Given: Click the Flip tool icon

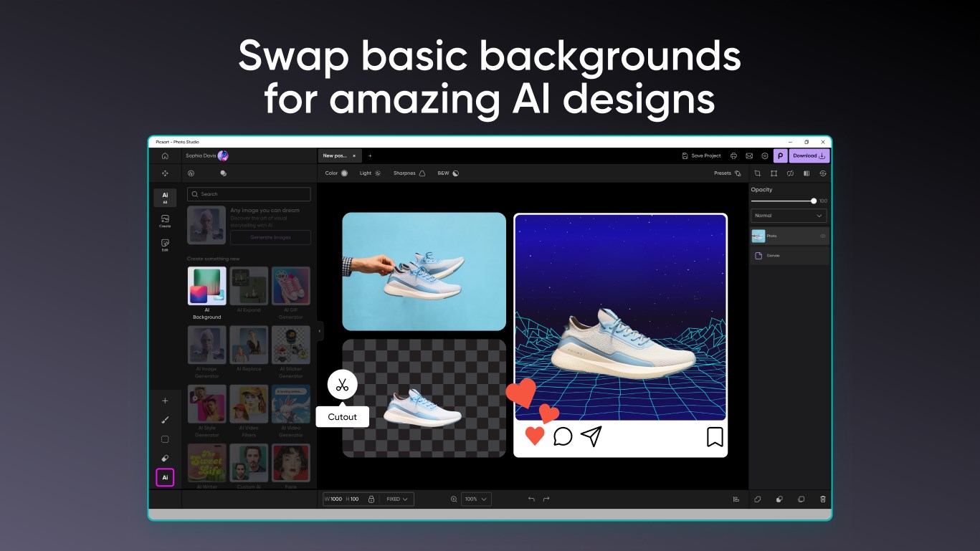Looking at the screenshot, I should (807, 173).
